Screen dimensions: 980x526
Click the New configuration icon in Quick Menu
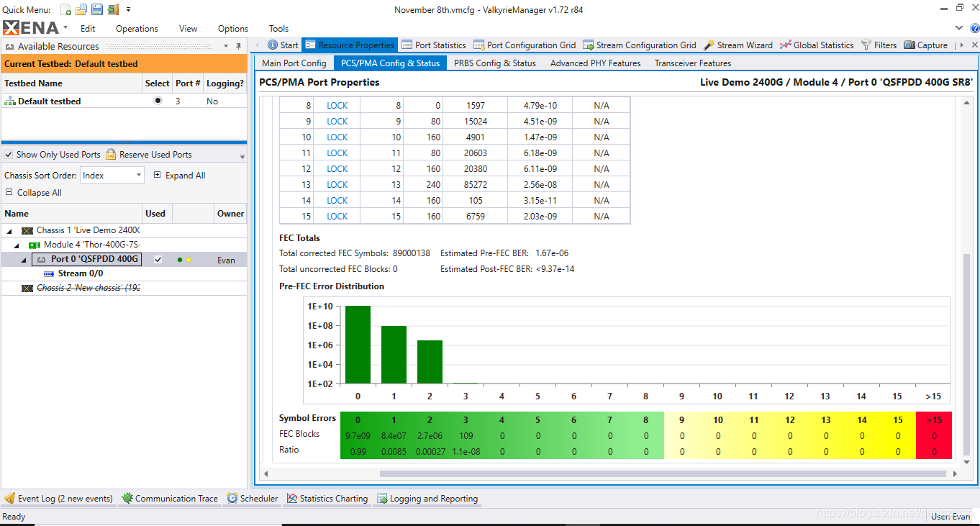point(65,9)
